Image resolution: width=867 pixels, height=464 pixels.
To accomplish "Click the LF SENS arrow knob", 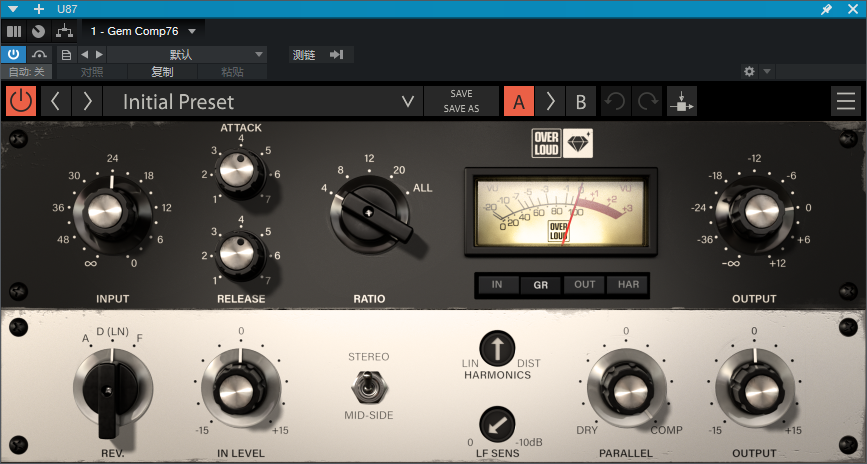I will coord(497,425).
